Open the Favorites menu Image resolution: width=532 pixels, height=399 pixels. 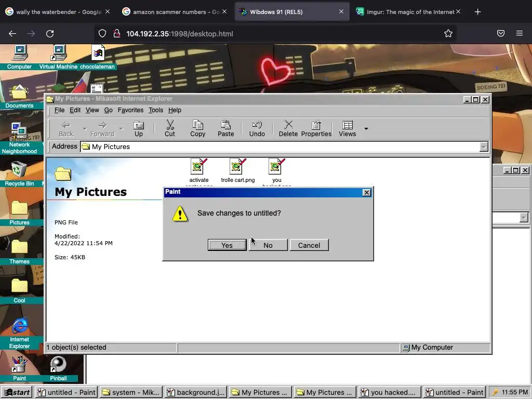pos(130,110)
